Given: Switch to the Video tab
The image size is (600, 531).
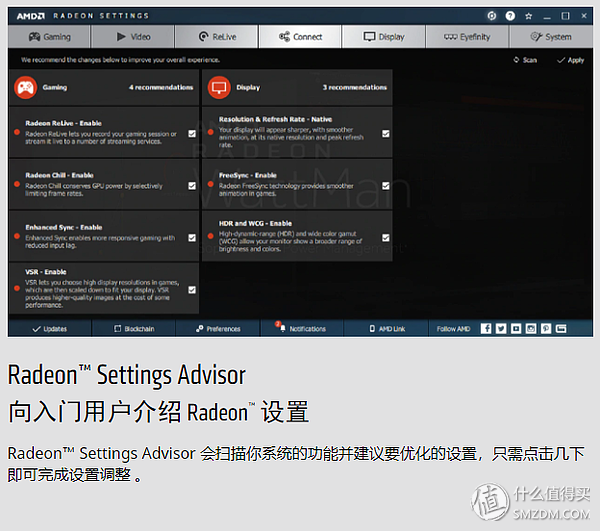Looking at the screenshot, I should tap(133, 37).
